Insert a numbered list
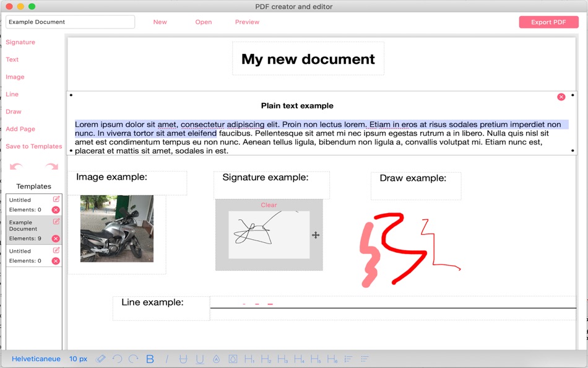The width and height of the screenshot is (588, 368). coord(348,359)
